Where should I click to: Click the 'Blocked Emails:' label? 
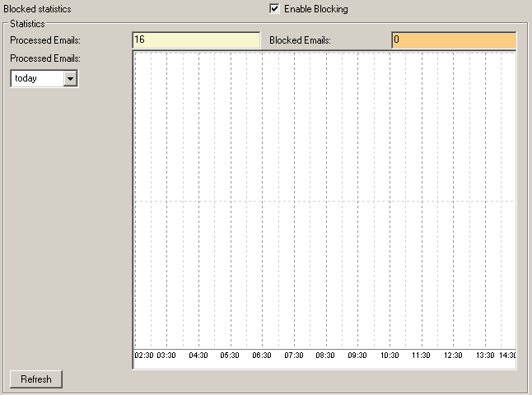[x=300, y=39]
